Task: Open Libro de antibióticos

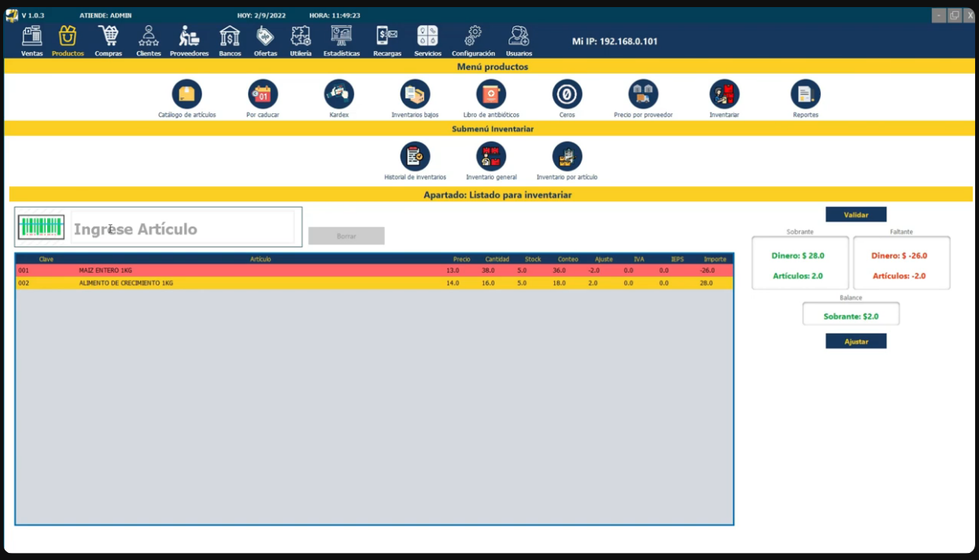Action: tap(491, 94)
